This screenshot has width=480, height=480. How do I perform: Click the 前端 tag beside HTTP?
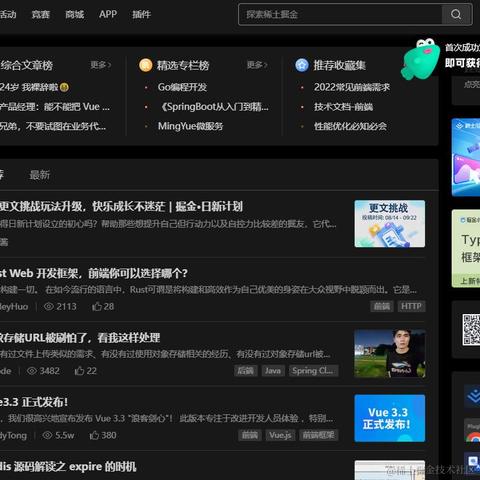click(382, 306)
